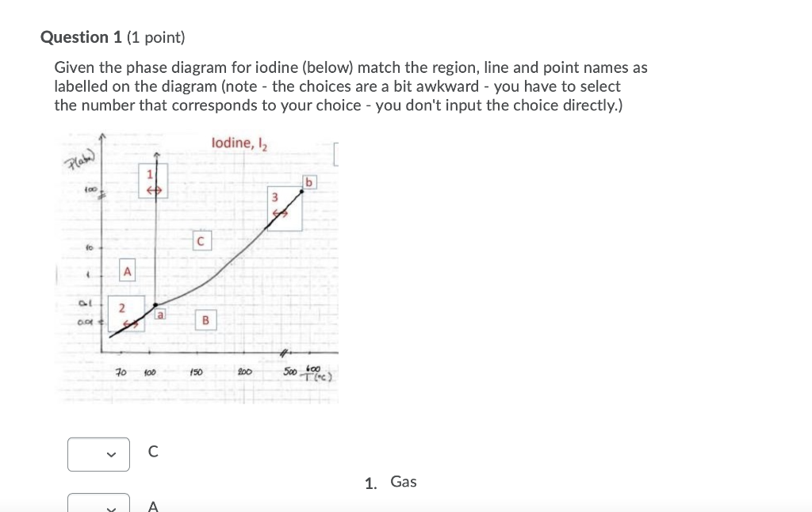Click the 'Iodine, I2' diagram title
This screenshot has width=812, height=512.
point(239,143)
